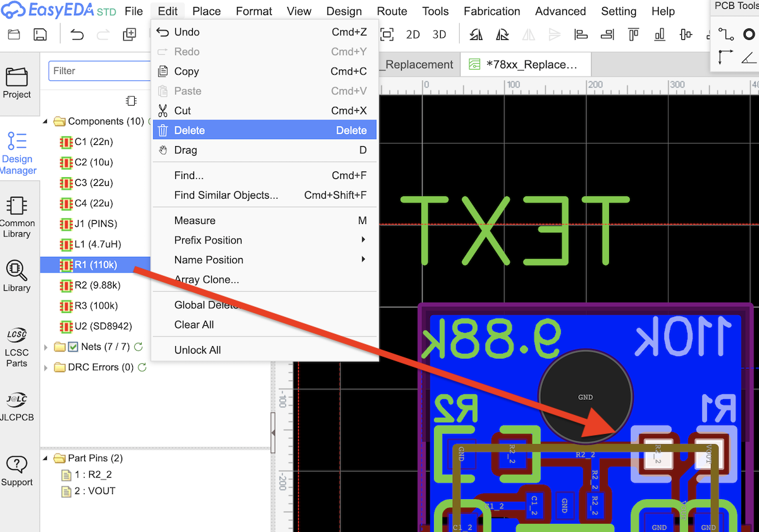Choose Clear All from the Edit menu
759x532 pixels.
(x=265, y=325)
